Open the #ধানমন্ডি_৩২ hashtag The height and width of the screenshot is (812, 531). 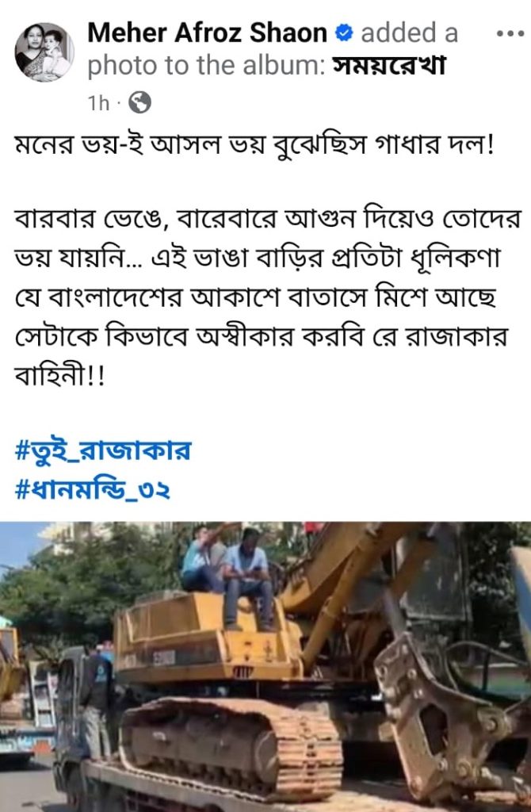pos(93,489)
